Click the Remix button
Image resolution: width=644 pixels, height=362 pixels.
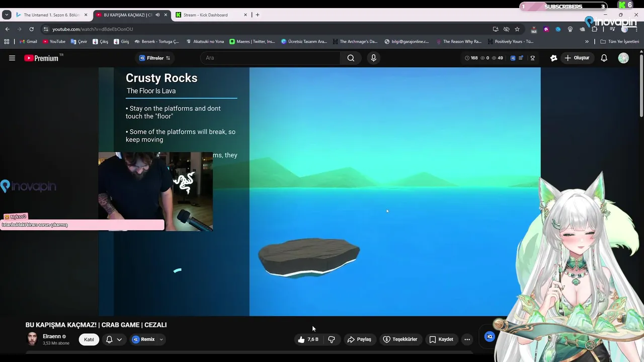click(x=143, y=339)
